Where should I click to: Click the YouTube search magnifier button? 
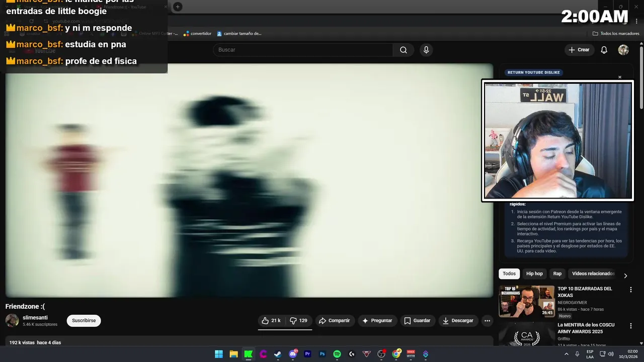point(404,50)
